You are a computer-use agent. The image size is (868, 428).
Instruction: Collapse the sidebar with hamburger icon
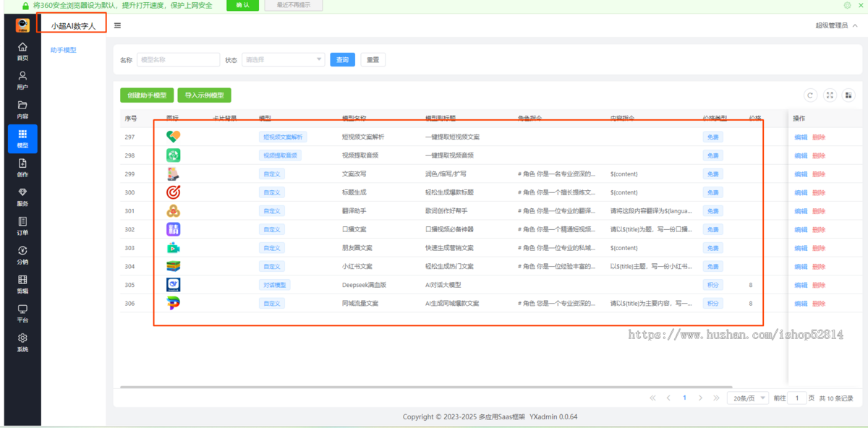pyautogui.click(x=117, y=26)
